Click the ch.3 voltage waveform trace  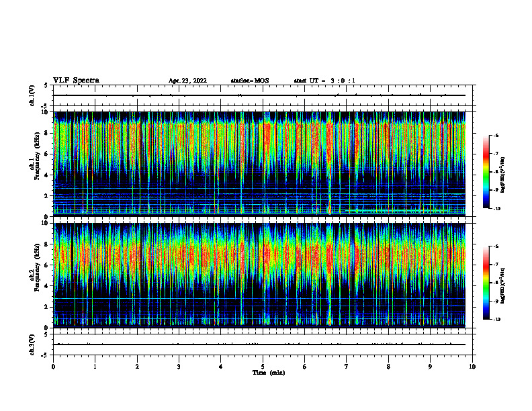[259, 345]
